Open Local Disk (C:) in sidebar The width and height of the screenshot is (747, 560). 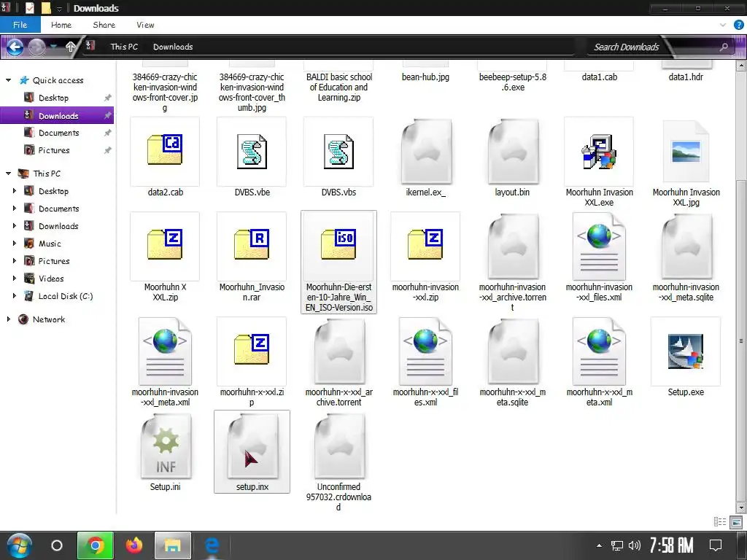click(x=65, y=296)
